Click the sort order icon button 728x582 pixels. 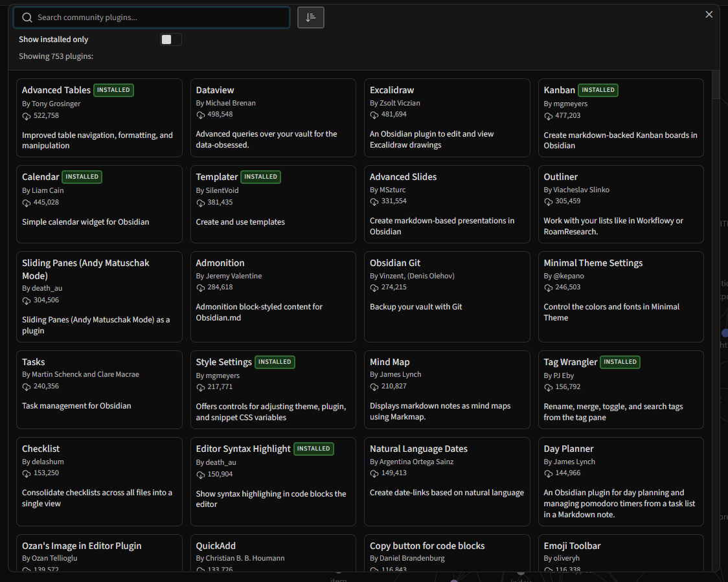tap(311, 17)
